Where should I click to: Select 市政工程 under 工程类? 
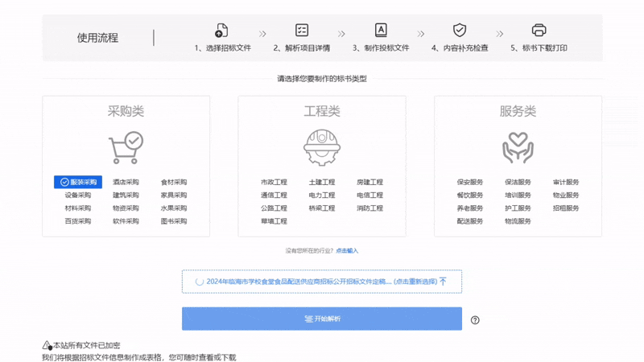(x=274, y=183)
